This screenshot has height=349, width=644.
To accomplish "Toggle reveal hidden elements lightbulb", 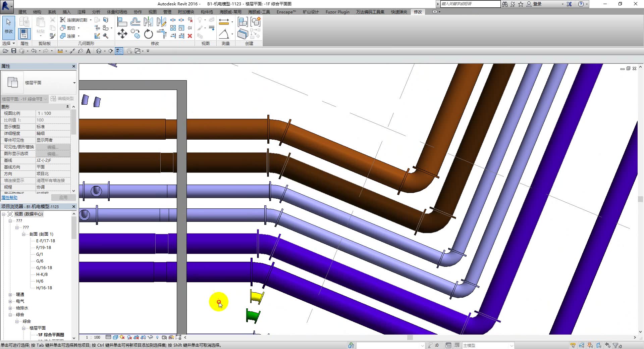I will pyautogui.click(x=157, y=337).
